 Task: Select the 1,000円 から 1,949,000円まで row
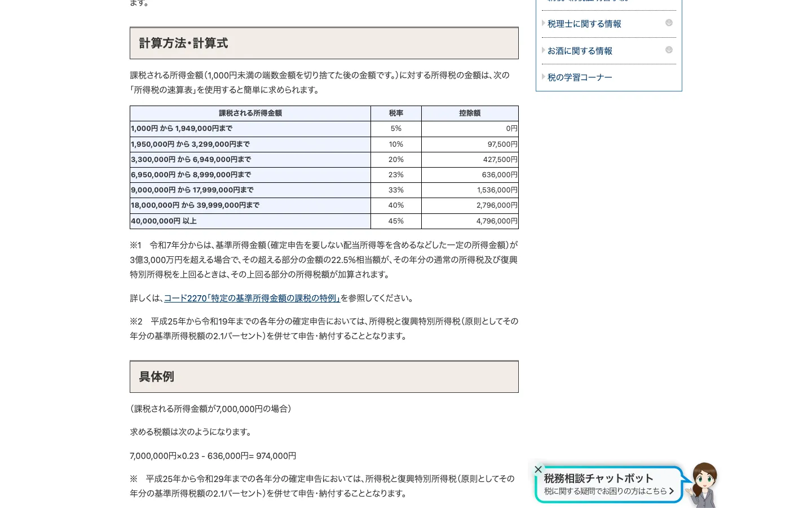(x=324, y=129)
